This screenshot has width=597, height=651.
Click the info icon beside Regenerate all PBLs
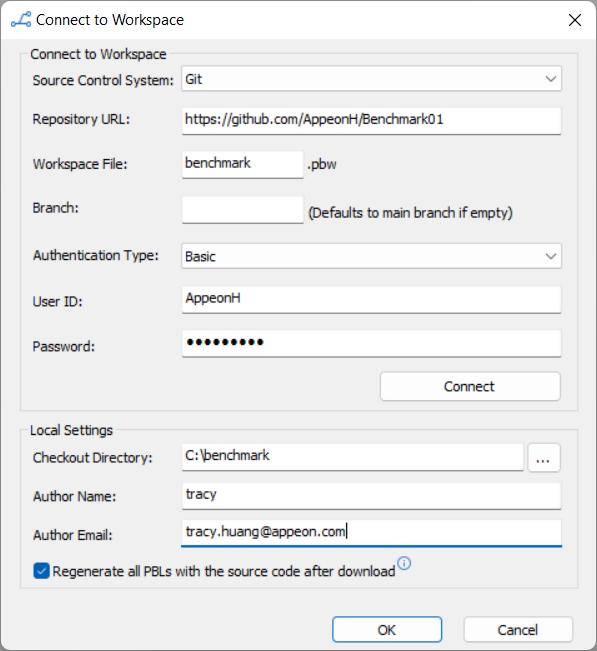point(404,563)
